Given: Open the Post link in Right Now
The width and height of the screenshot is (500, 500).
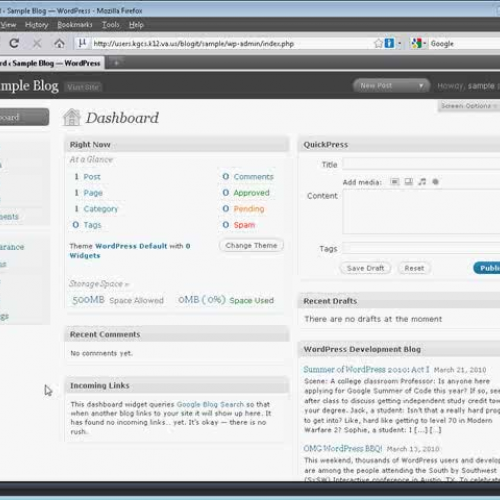Looking at the screenshot, I should click(x=92, y=177).
